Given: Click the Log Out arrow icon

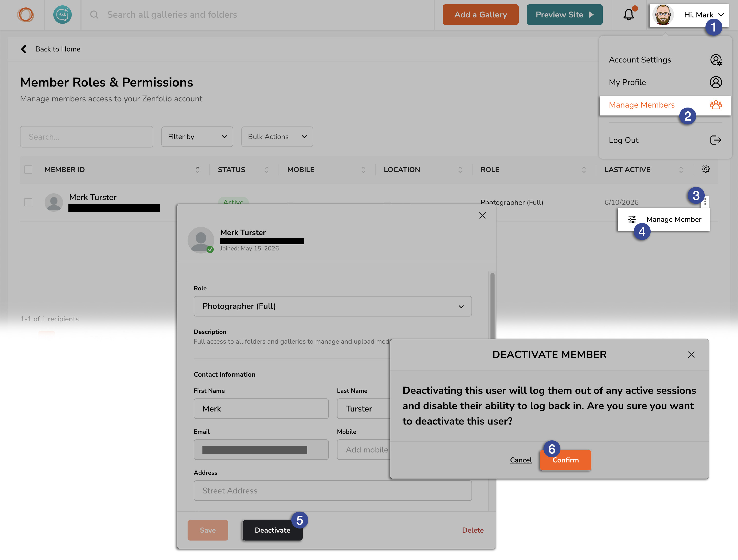Looking at the screenshot, I should [x=716, y=140].
